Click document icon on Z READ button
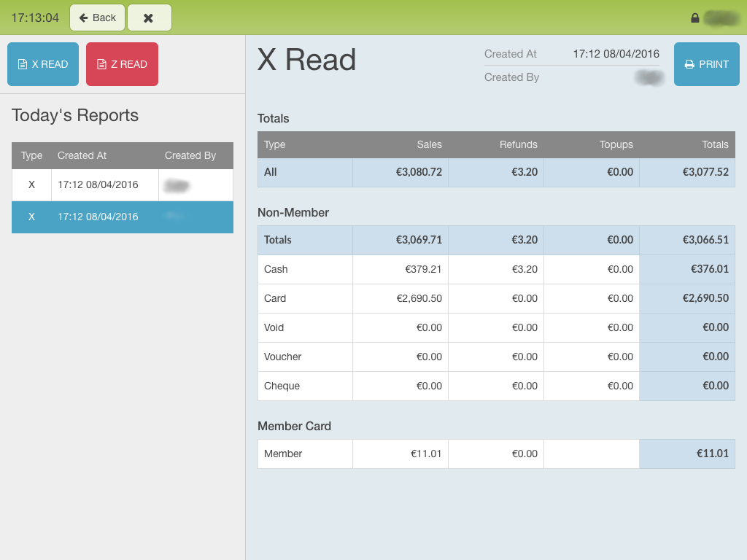 pos(101,64)
